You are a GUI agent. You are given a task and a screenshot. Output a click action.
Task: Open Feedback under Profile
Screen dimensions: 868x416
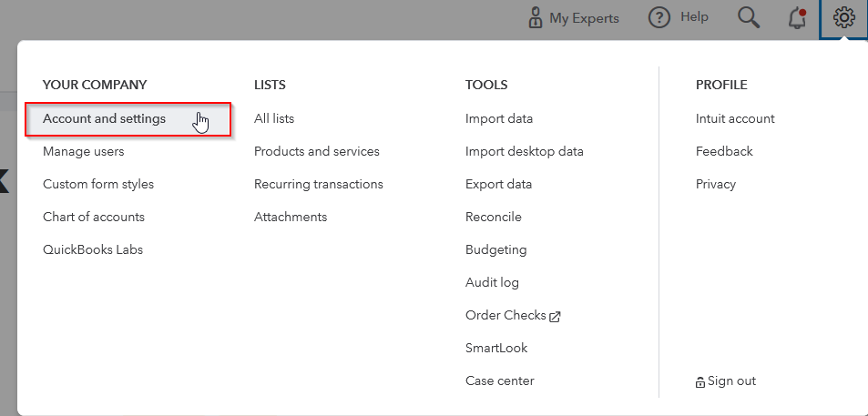point(724,152)
